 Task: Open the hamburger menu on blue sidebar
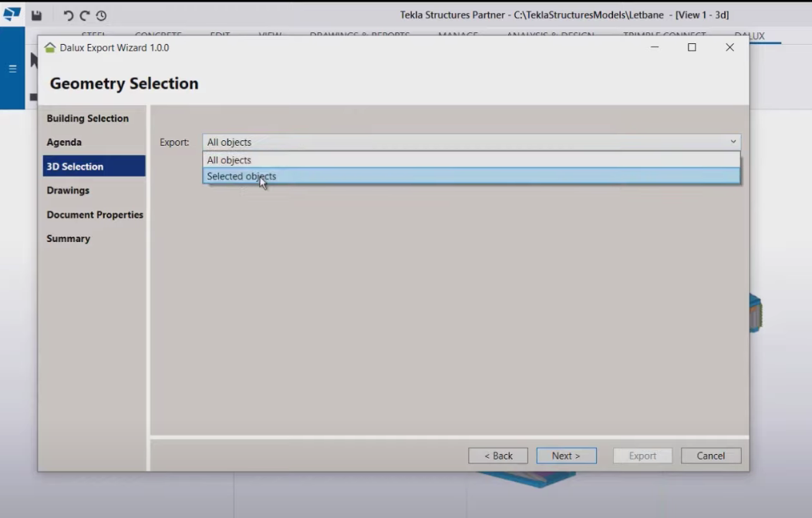(12, 69)
